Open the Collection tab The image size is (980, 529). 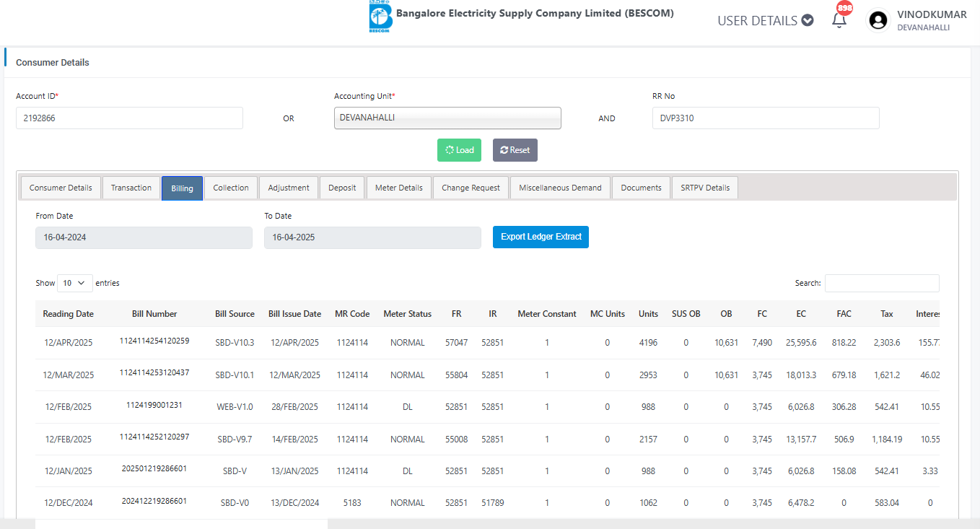coord(231,188)
